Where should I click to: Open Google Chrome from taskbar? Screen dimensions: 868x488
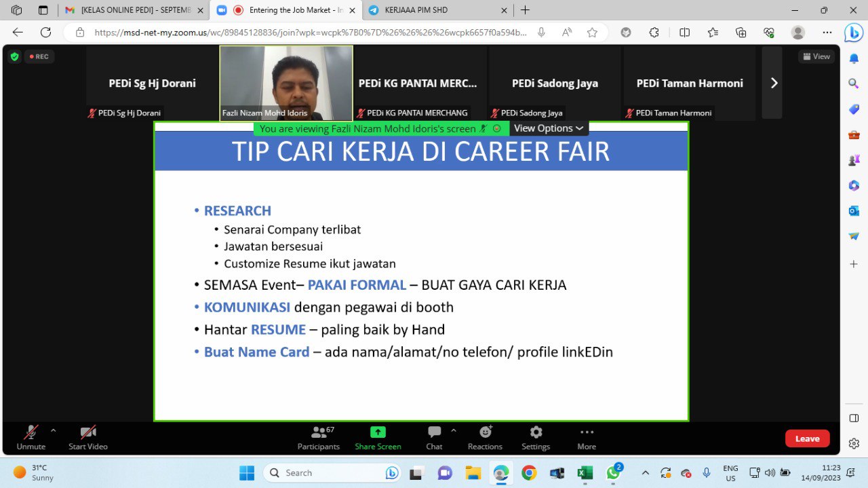[529, 472]
